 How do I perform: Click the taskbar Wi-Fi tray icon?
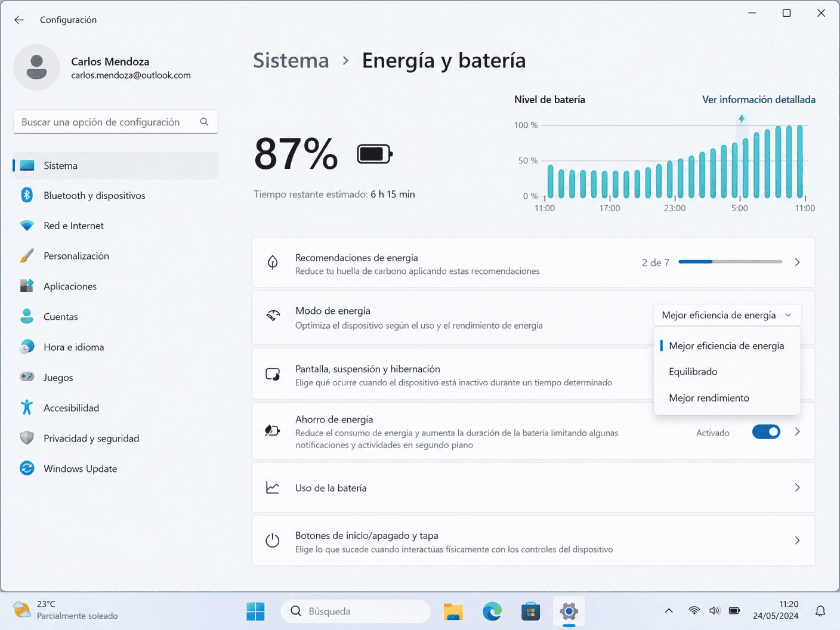(694, 610)
